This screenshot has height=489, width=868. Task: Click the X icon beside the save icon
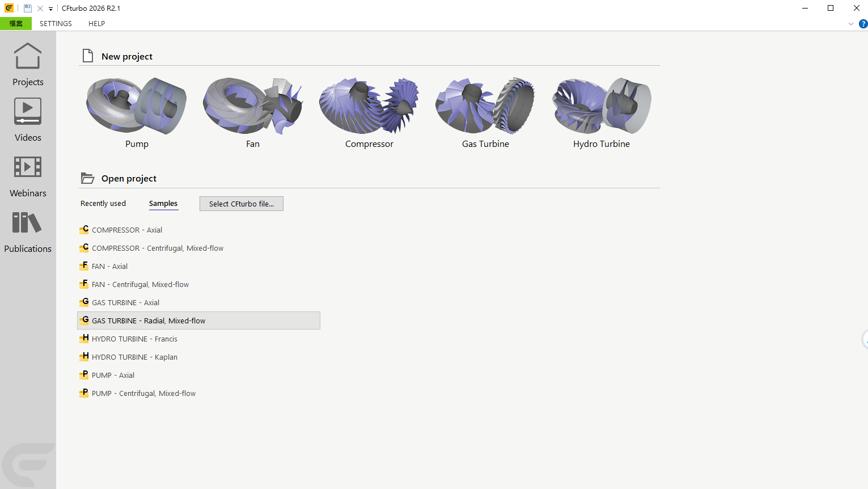[x=40, y=9]
